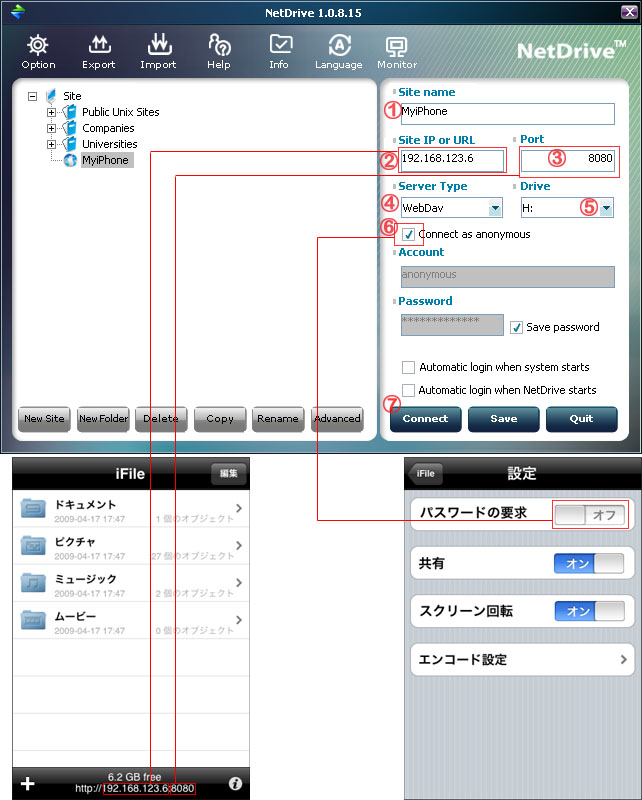This screenshot has height=800, width=642.
Task: Enable Automatic login when system starts
Action: click(408, 367)
